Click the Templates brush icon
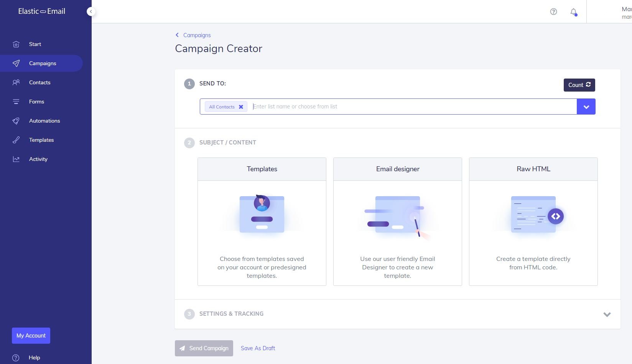 [16, 140]
